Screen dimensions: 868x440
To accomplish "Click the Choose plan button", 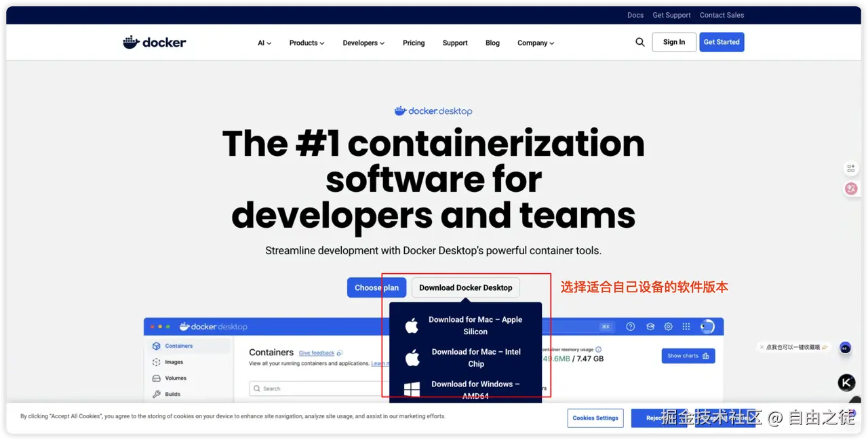I will (376, 287).
